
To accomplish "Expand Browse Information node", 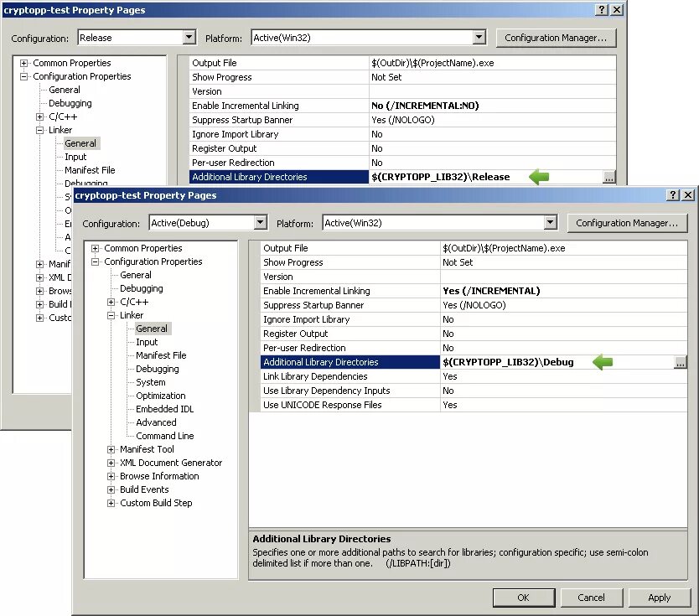I will click(x=111, y=476).
